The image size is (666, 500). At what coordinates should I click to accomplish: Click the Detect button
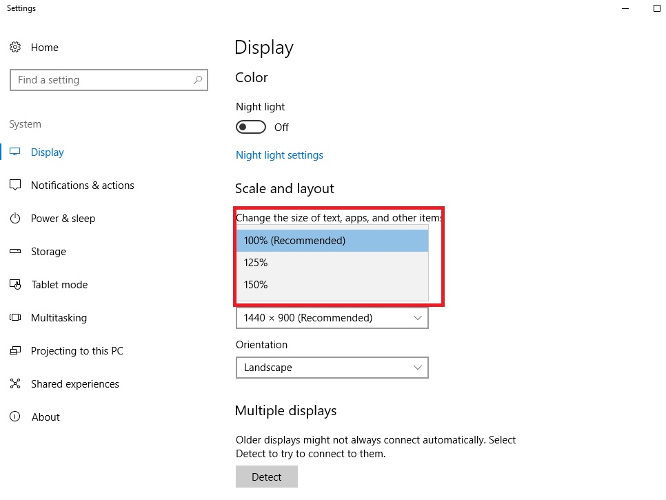[267, 477]
